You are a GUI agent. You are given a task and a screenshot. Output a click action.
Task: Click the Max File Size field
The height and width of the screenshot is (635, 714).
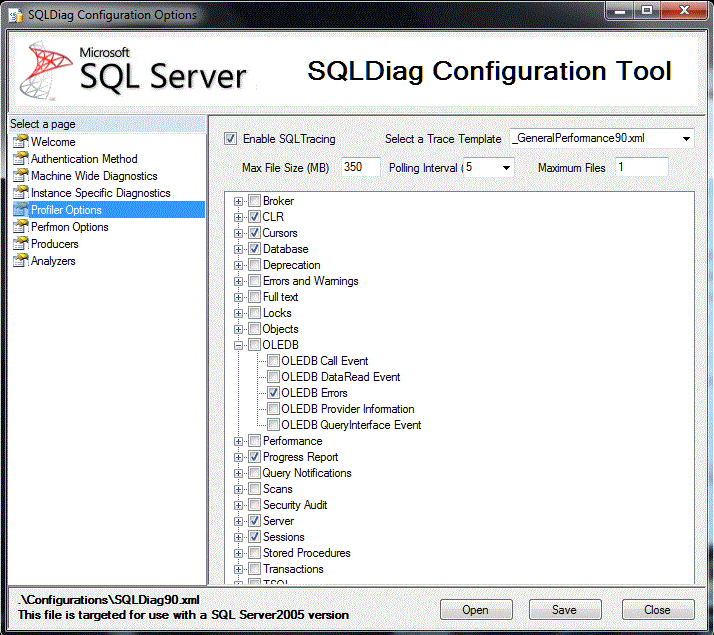tap(360, 167)
